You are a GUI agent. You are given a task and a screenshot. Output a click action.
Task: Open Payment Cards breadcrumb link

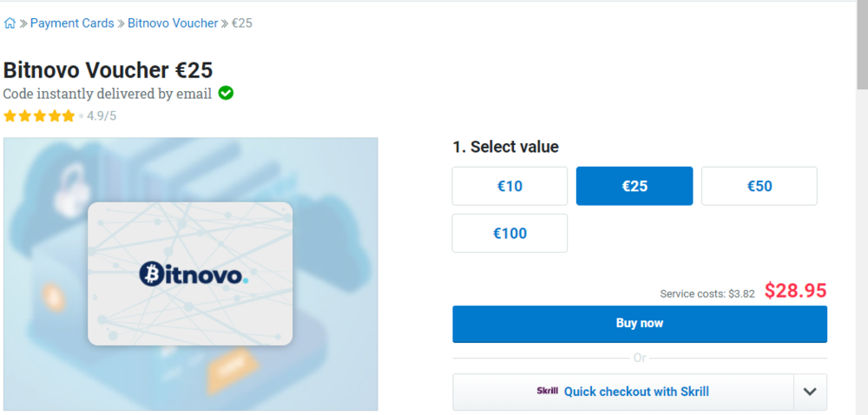coord(72,23)
